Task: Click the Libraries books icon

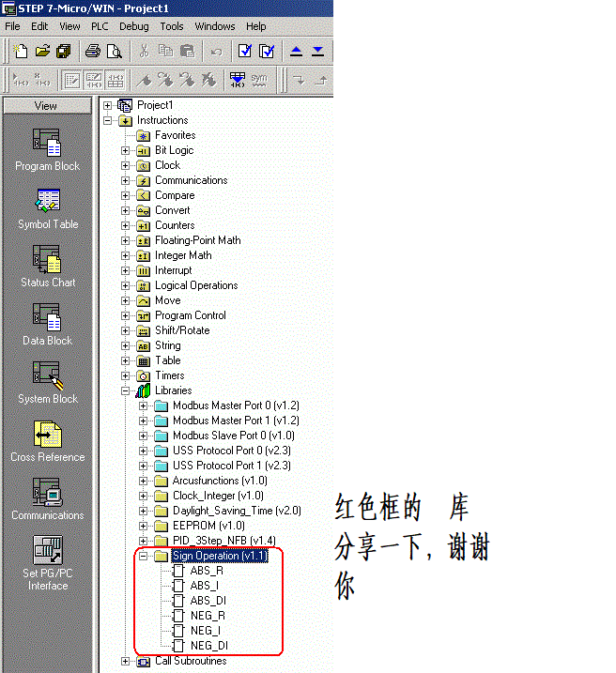Action: pyautogui.click(x=144, y=390)
